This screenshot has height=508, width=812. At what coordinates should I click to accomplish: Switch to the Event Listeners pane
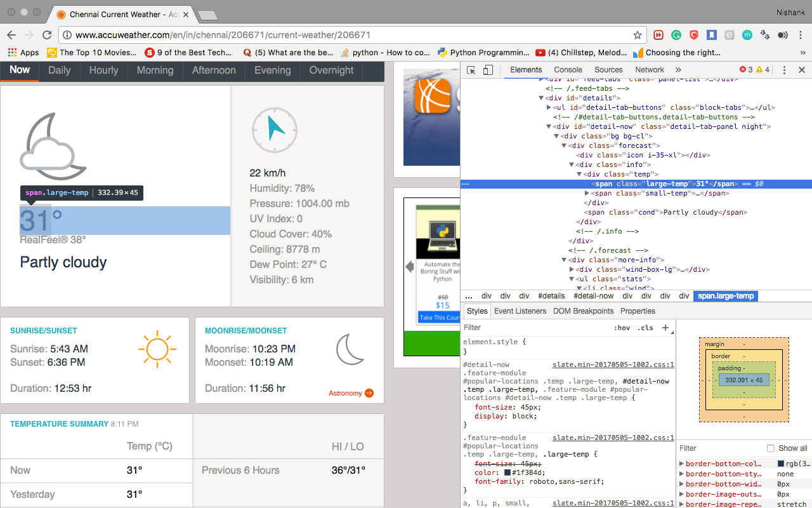520,311
